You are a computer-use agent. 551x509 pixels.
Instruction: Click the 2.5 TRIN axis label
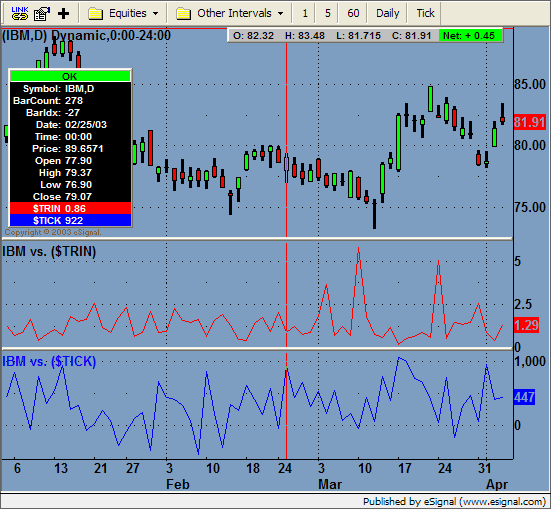[x=523, y=304]
